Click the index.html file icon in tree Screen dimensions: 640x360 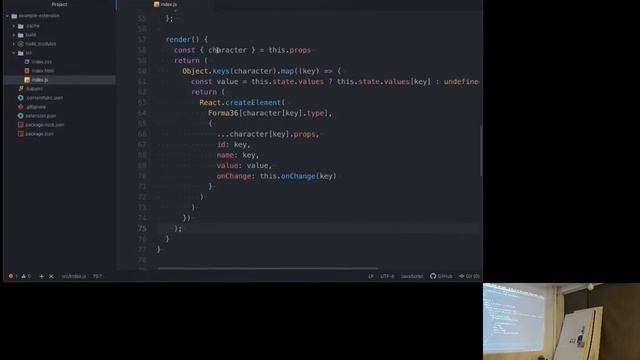click(x=27, y=71)
